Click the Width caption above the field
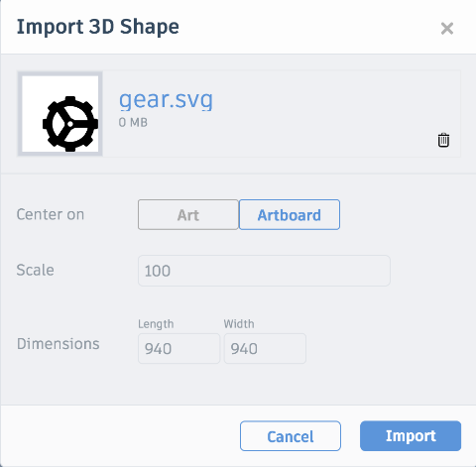 click(239, 324)
